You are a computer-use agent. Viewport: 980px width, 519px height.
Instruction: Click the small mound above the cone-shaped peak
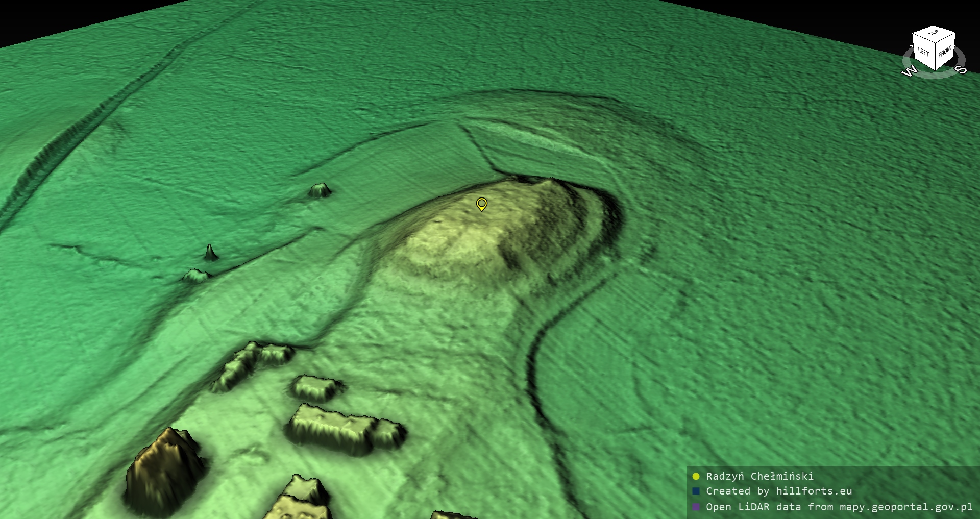(320, 190)
